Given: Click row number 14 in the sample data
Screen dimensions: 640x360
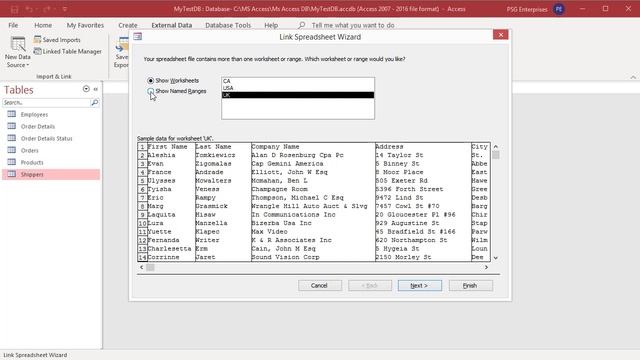Looking at the screenshot, I should click(x=142, y=257).
